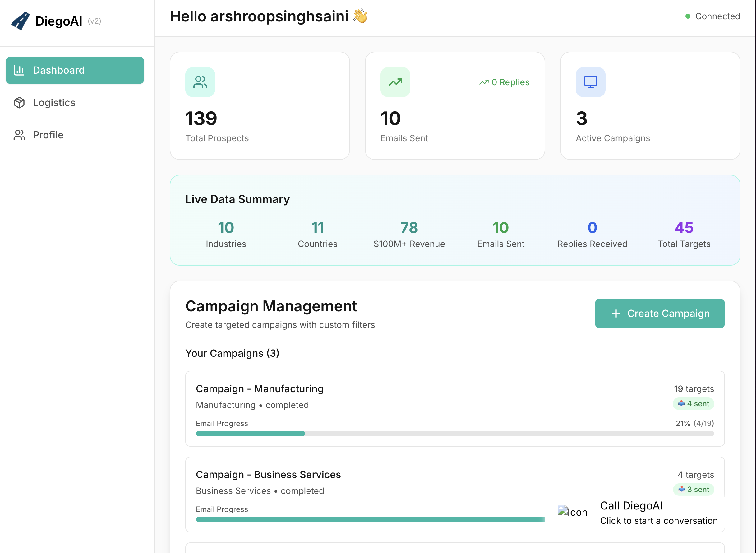Go to the Logistics page
The height and width of the screenshot is (553, 756).
(54, 102)
